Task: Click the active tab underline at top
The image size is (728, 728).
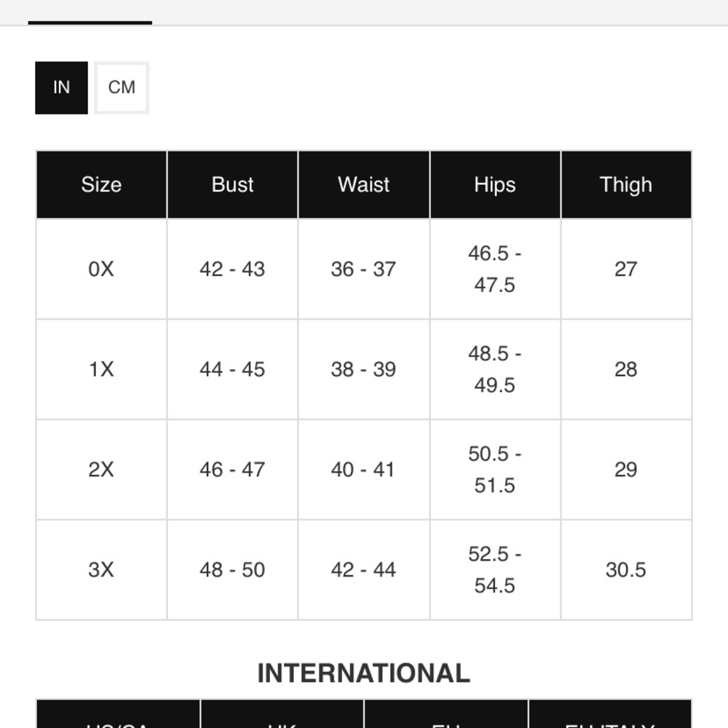Action: point(90,23)
